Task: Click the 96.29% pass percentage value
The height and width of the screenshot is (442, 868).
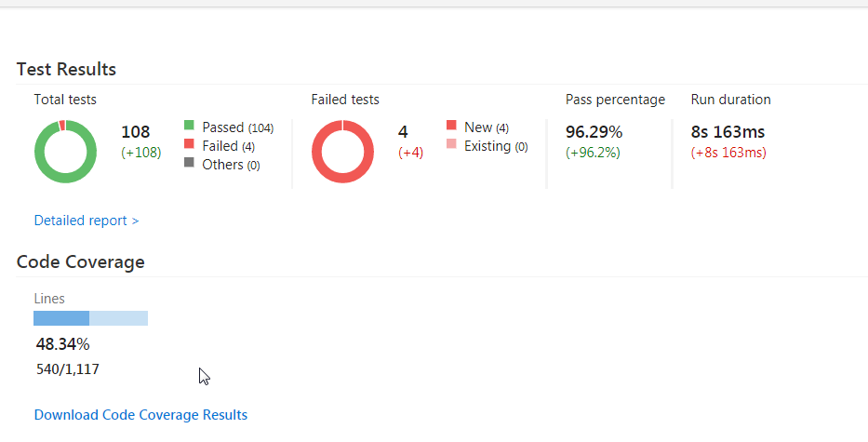Action: [594, 132]
